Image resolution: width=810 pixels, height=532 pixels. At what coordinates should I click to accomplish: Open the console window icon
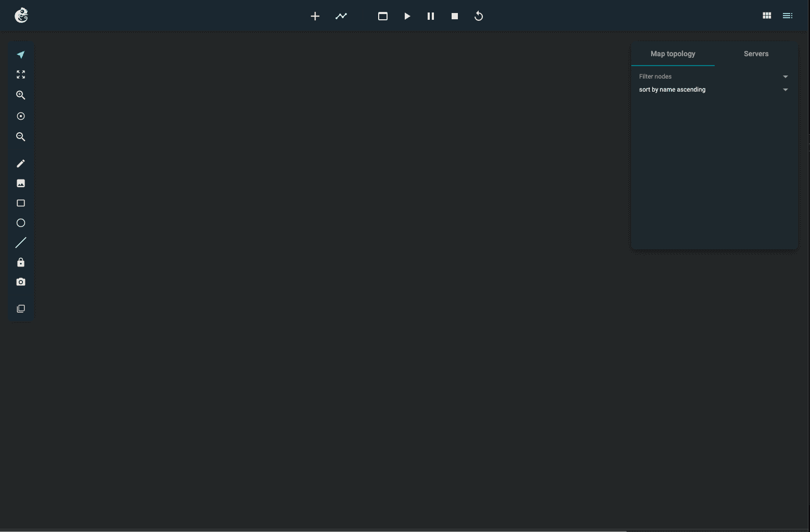point(383,16)
